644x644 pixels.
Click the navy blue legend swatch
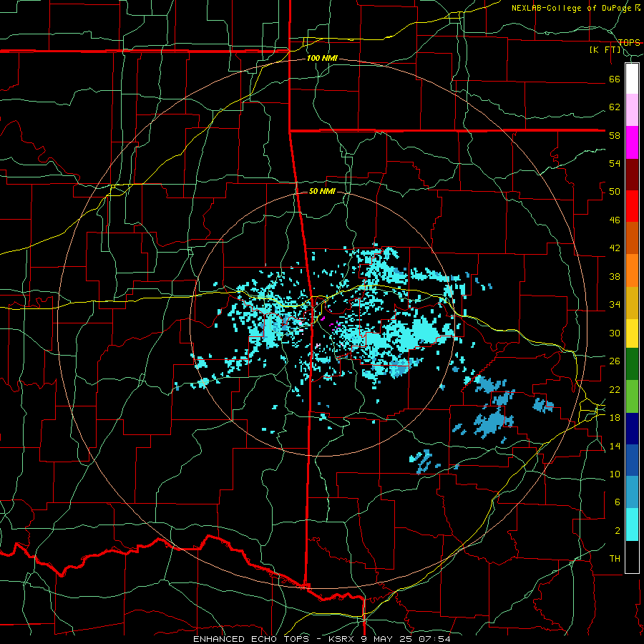click(x=632, y=429)
